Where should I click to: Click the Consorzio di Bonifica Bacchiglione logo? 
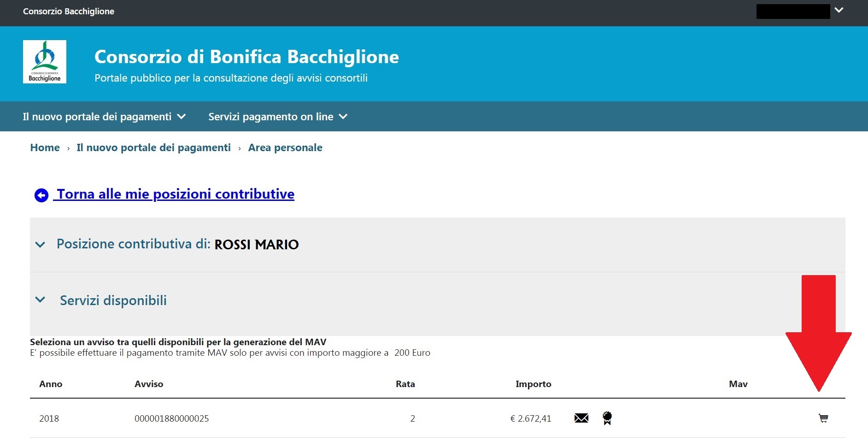45,61
